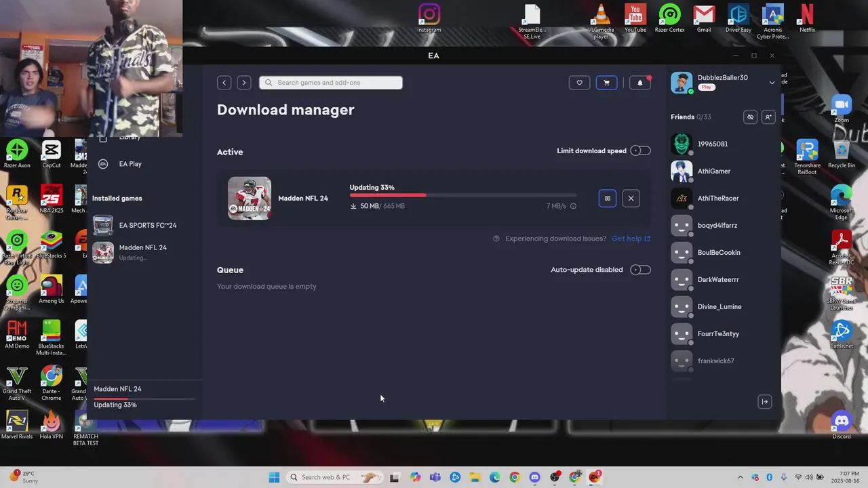Image resolution: width=868 pixels, height=488 pixels.
Task: Pause the Madden NFL 24 update
Action: (608, 199)
